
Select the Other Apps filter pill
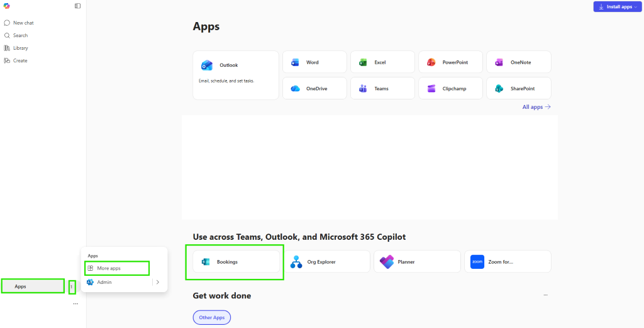click(212, 317)
